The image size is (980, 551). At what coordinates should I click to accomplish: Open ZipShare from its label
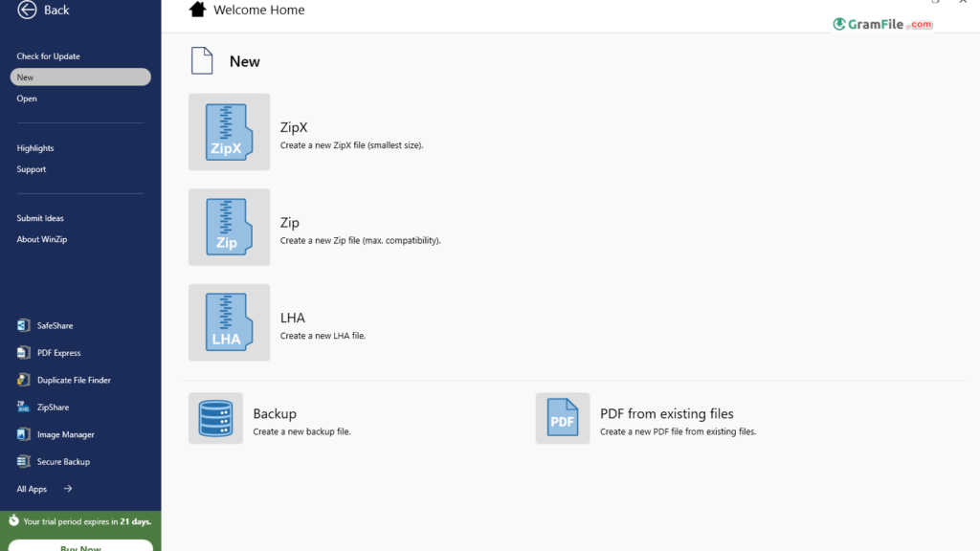[54, 408]
